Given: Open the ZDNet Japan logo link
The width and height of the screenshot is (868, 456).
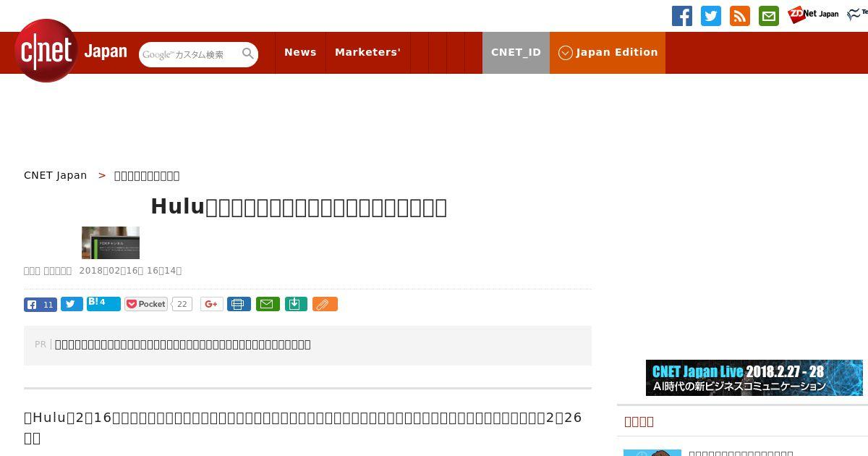Looking at the screenshot, I should point(814,14).
